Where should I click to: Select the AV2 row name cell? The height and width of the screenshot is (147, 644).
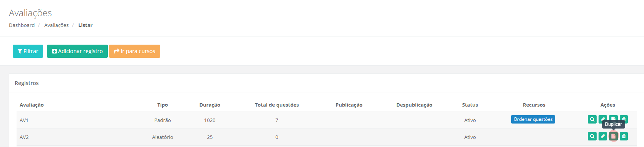(24, 137)
